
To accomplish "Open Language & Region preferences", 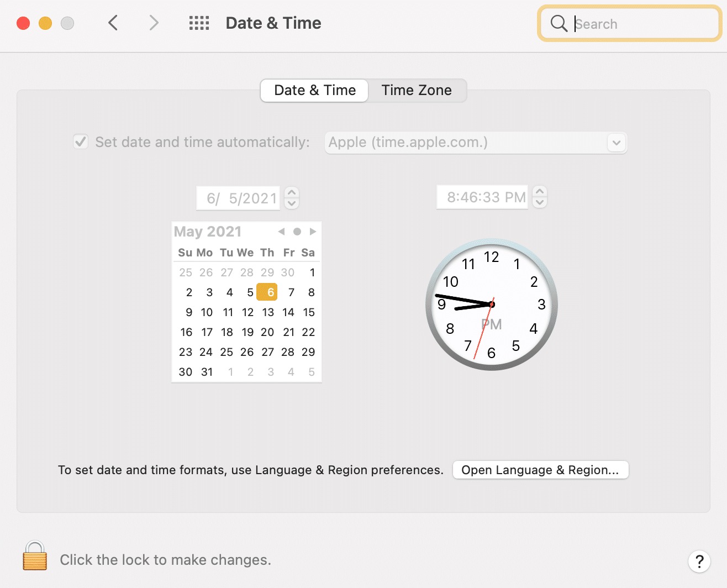I will pyautogui.click(x=540, y=470).
